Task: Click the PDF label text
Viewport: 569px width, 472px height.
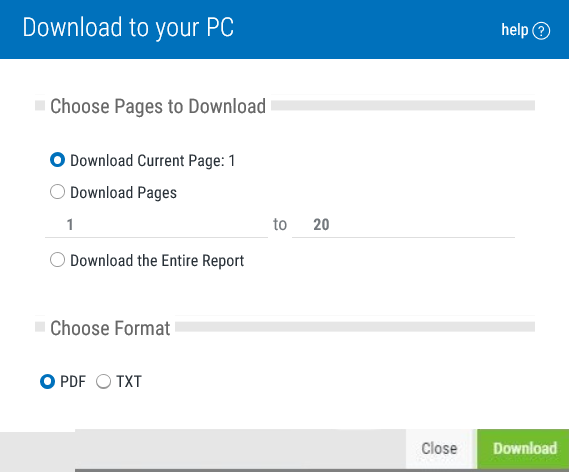Action: tap(73, 382)
